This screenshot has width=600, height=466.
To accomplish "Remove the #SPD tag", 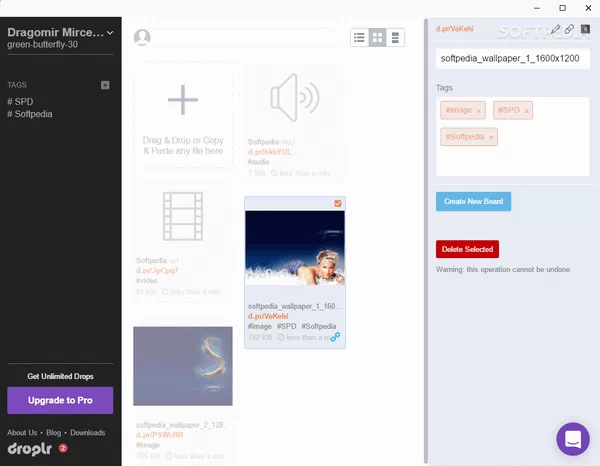I will (527, 111).
